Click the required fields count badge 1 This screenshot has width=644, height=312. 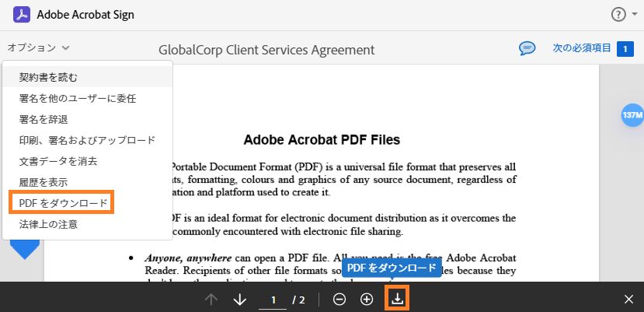(625, 49)
